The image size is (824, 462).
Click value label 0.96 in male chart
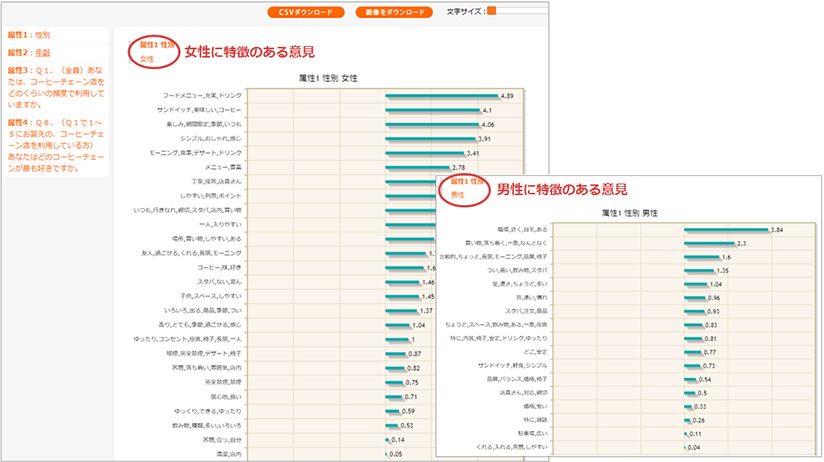point(714,298)
